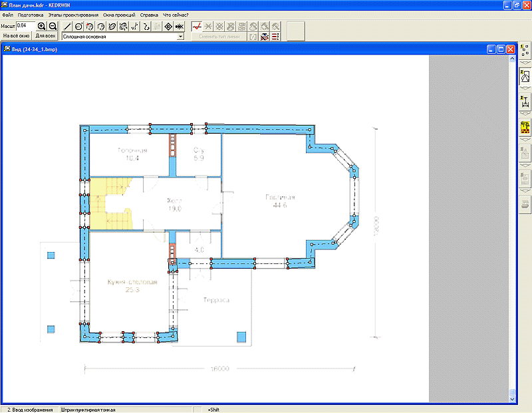Viewport: 532px width, 413px height.
Task: Click the Масшт scale input field
Action: [x=26, y=26]
